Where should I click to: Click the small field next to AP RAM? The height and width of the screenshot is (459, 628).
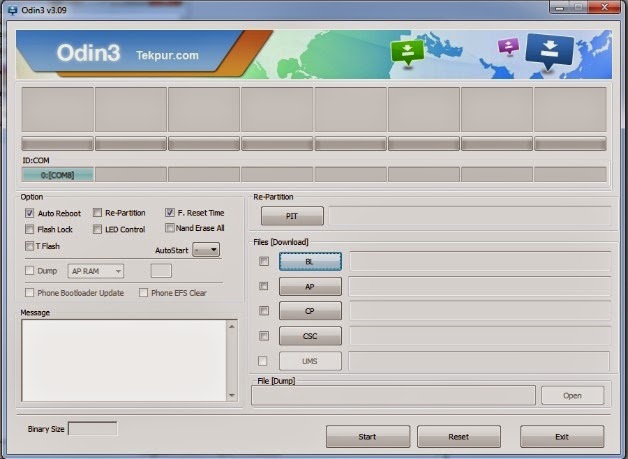(161, 271)
